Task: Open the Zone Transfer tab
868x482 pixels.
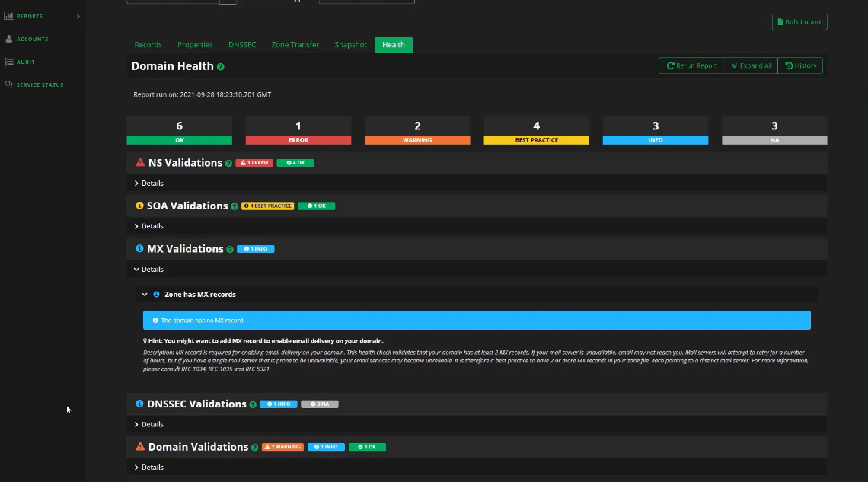Action: [295, 45]
